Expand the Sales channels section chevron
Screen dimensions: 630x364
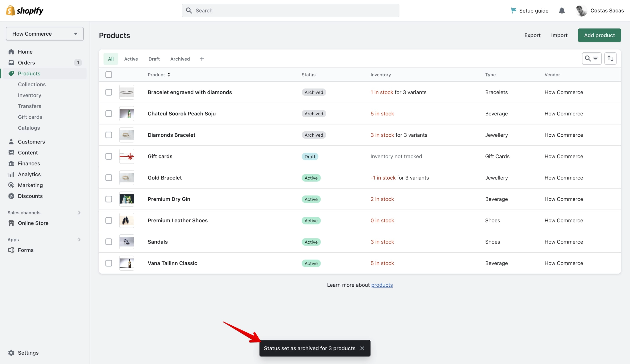point(79,212)
